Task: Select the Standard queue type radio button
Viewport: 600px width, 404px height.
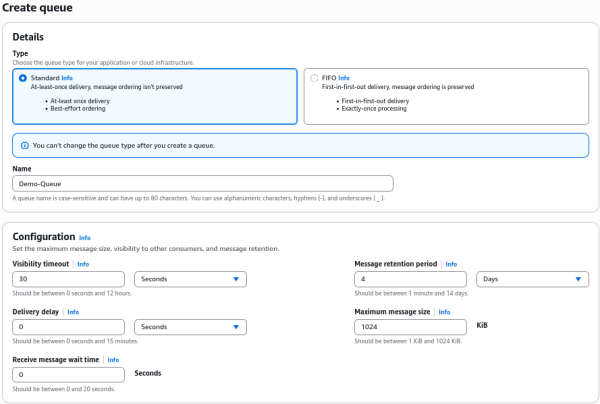Action: (x=23, y=78)
